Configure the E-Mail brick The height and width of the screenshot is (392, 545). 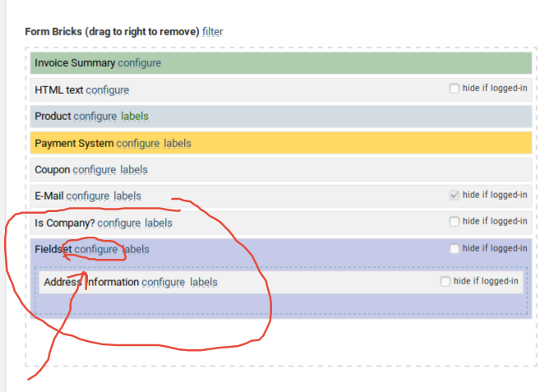tap(88, 196)
